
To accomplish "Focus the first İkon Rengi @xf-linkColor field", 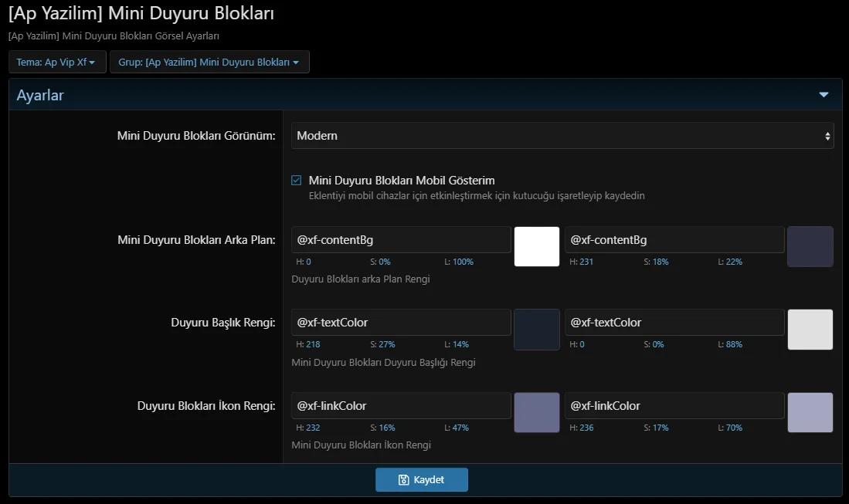I will coord(401,406).
